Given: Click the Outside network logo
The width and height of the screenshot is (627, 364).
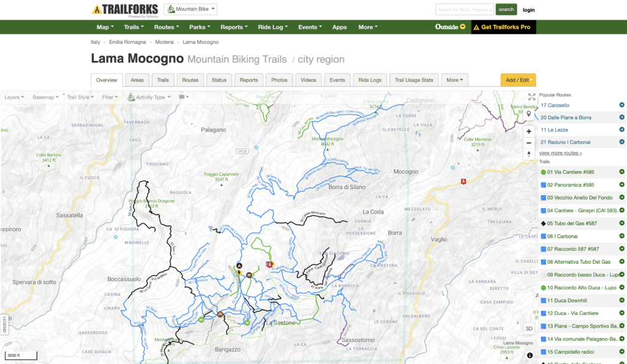Looking at the screenshot, I should pyautogui.click(x=450, y=27).
